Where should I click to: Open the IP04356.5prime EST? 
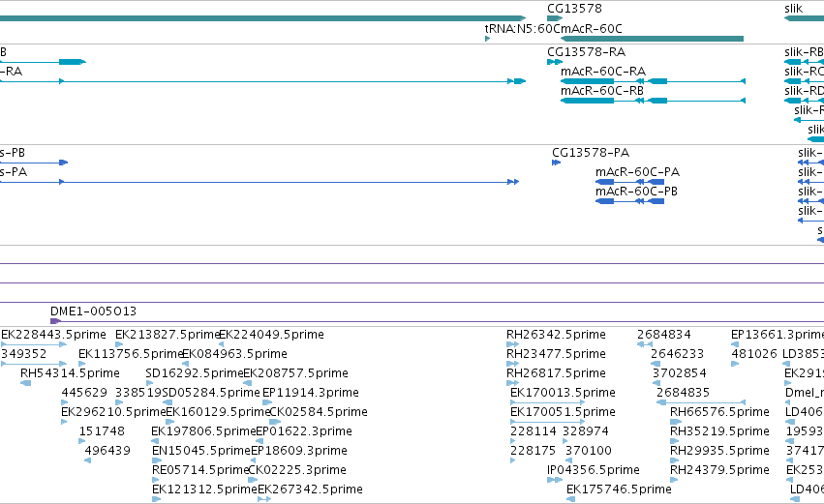pos(594,470)
